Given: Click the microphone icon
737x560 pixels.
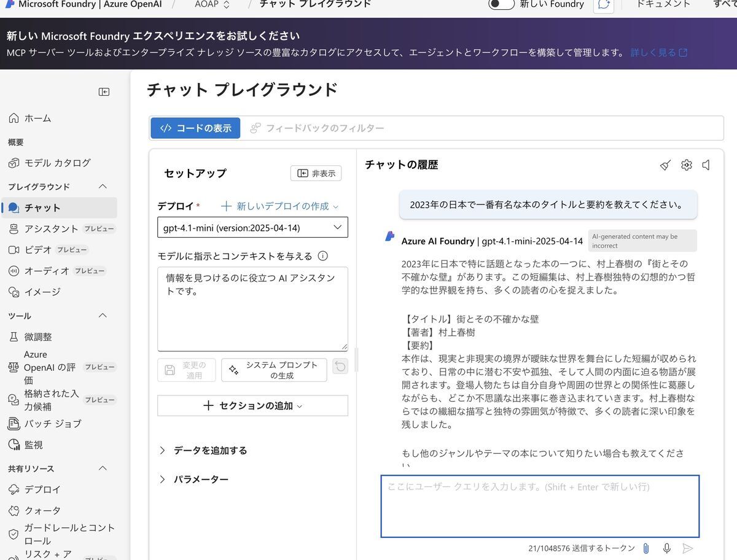Looking at the screenshot, I should tap(666, 548).
